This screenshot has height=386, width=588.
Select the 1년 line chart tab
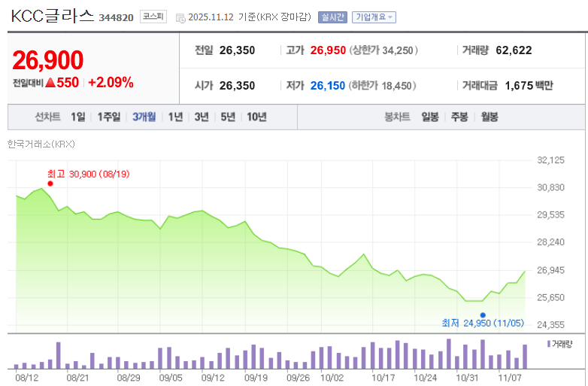point(175,117)
